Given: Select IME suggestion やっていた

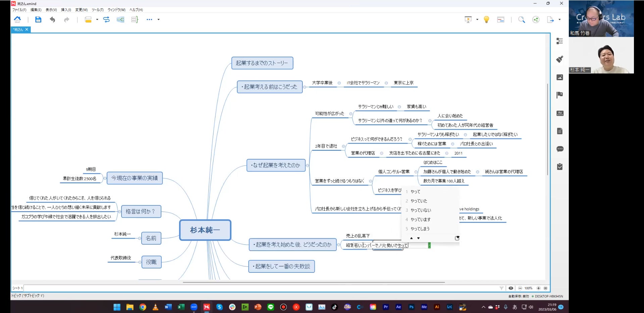Looking at the screenshot, I should click(419, 201).
